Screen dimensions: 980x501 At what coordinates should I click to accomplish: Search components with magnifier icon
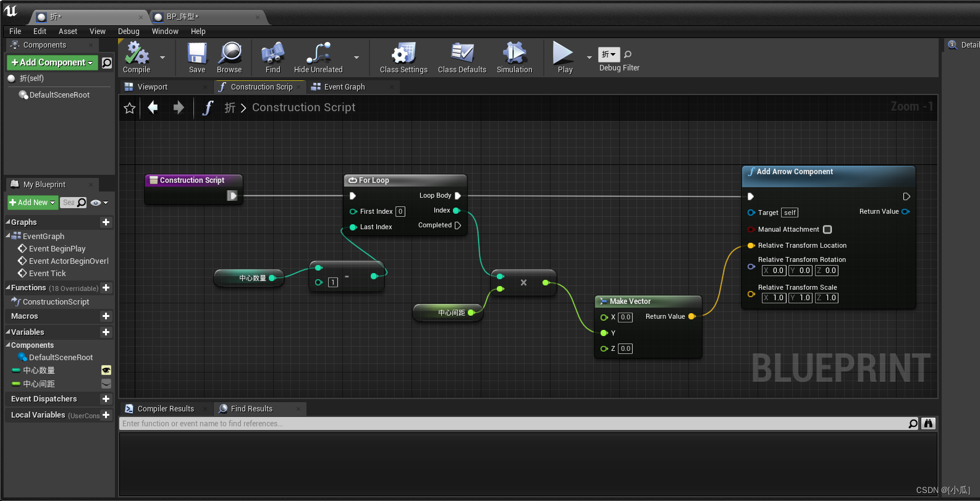(107, 62)
